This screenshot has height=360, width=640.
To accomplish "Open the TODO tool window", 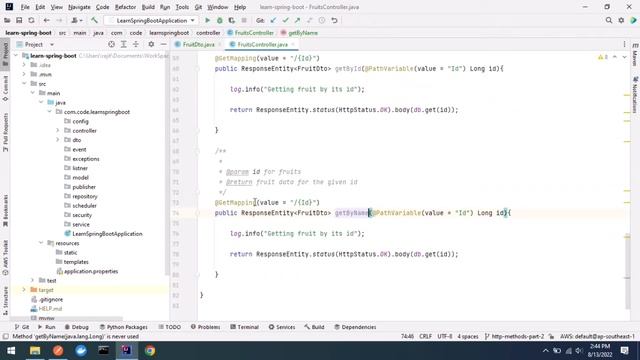I will pos(169,327).
